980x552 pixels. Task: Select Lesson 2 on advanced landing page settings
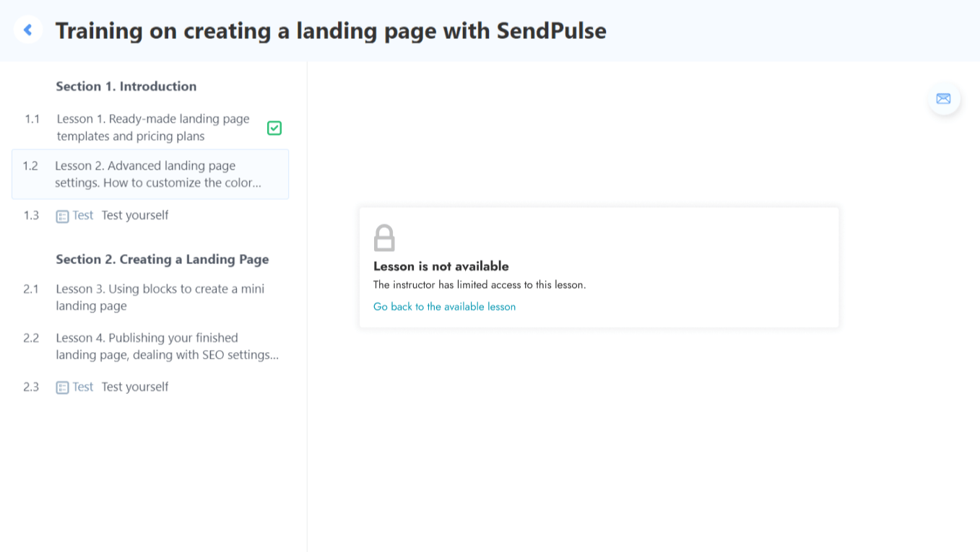[157, 174]
